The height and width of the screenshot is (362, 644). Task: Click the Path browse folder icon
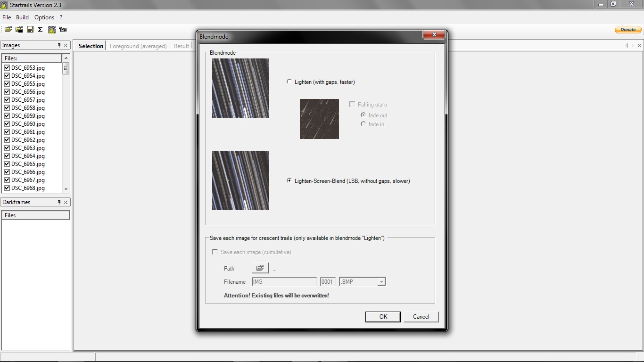point(260,268)
